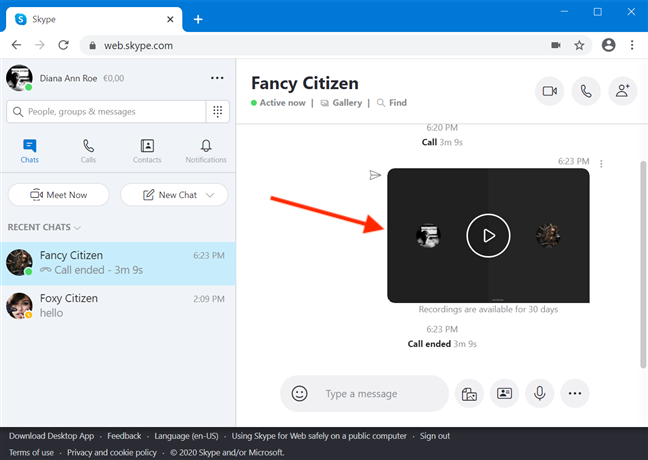
Task: Open recording message options menu
Action: coord(601,164)
